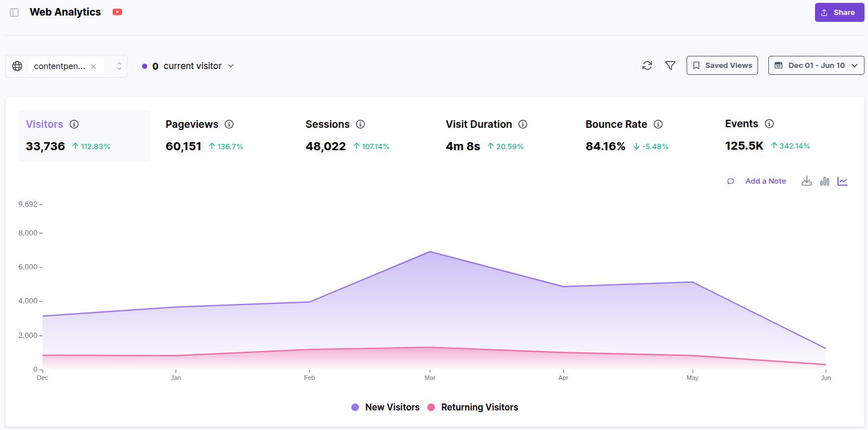Click the 342.14% events change
868x430 pixels.
click(790, 146)
